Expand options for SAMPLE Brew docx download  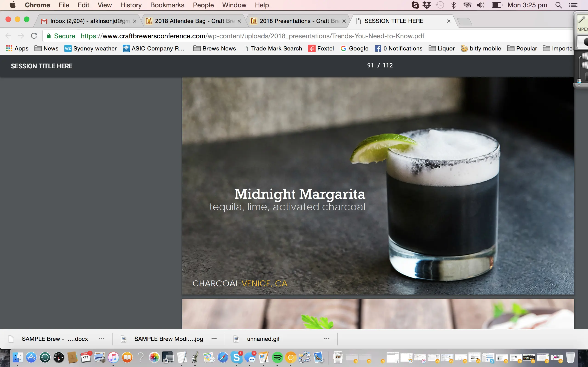point(102,339)
